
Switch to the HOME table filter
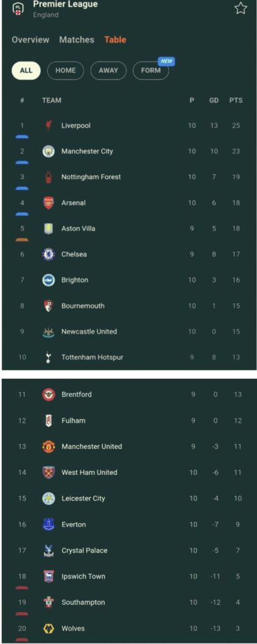click(x=66, y=70)
